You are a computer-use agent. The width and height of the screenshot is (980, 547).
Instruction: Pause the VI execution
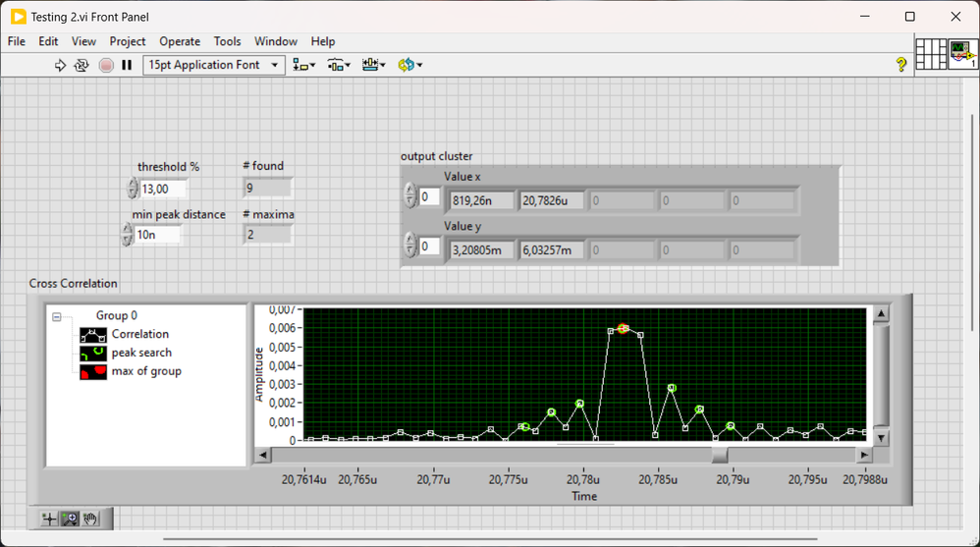point(127,65)
